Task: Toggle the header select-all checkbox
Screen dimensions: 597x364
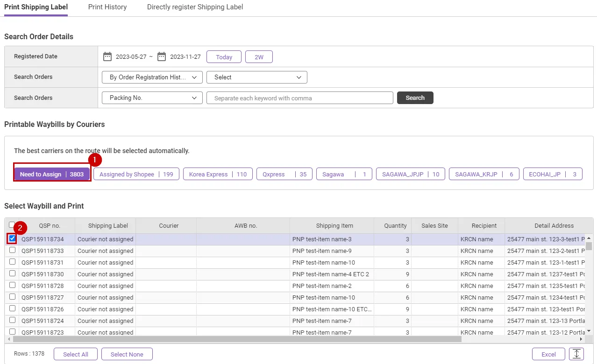Action: [12, 225]
